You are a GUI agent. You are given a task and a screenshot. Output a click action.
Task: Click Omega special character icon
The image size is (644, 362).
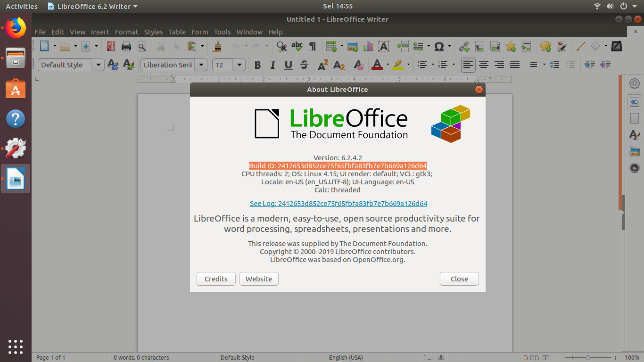pyautogui.click(x=439, y=46)
